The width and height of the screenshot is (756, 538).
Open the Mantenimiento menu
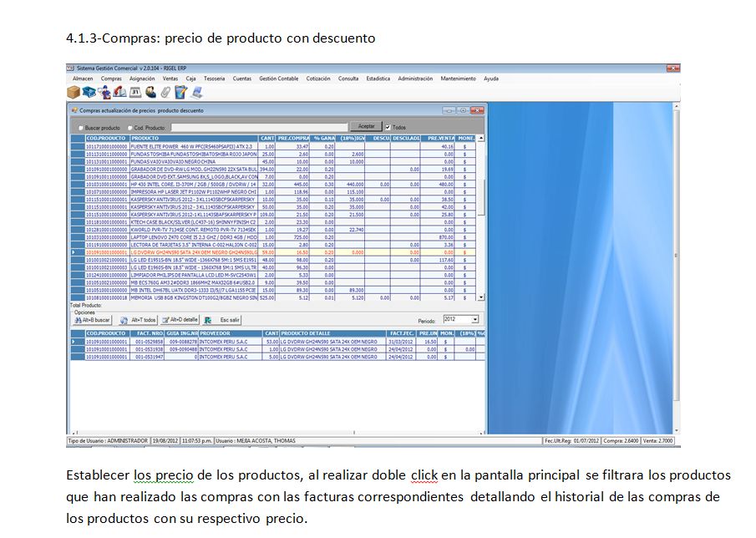coord(458,79)
